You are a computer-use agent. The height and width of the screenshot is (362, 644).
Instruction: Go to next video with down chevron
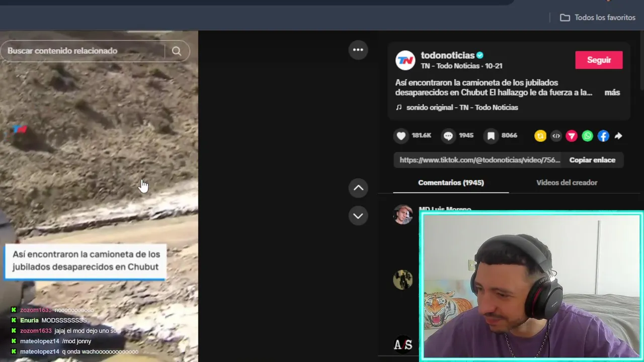(x=358, y=216)
